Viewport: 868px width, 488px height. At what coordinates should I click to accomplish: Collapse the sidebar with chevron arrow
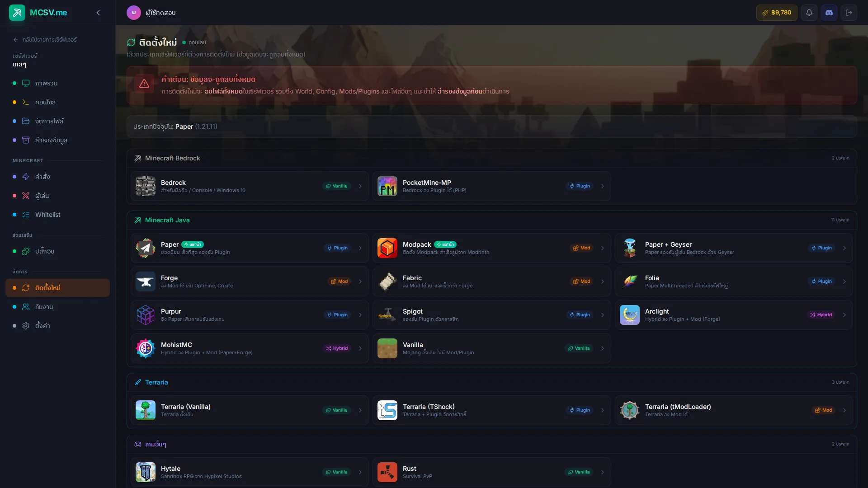point(98,13)
